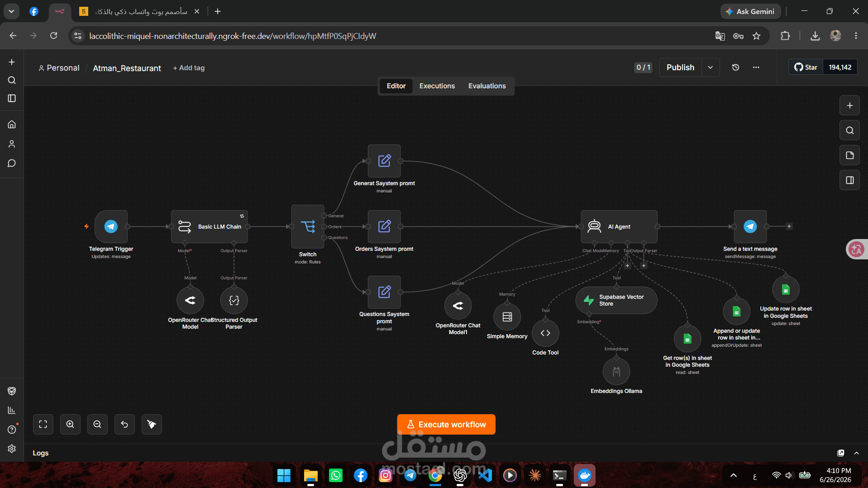Open the Chat section in sidebar
Image resolution: width=868 pixels, height=488 pixels.
click(x=12, y=163)
